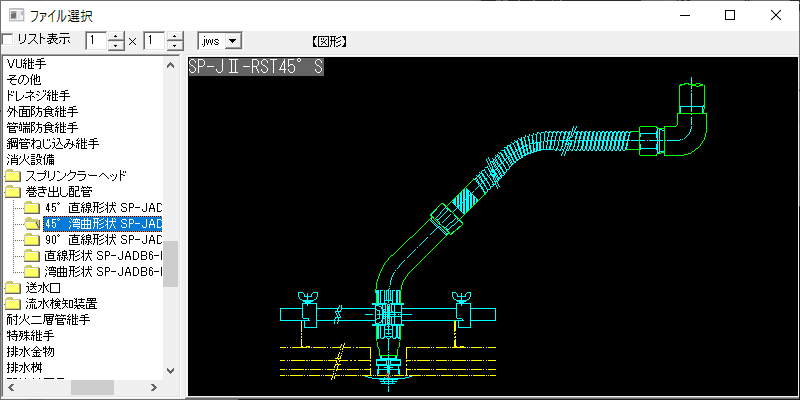Image resolution: width=800 pixels, height=400 pixels.
Task: Open the 直線形状 SP-JADB6 folder
Action: [x=102, y=256]
